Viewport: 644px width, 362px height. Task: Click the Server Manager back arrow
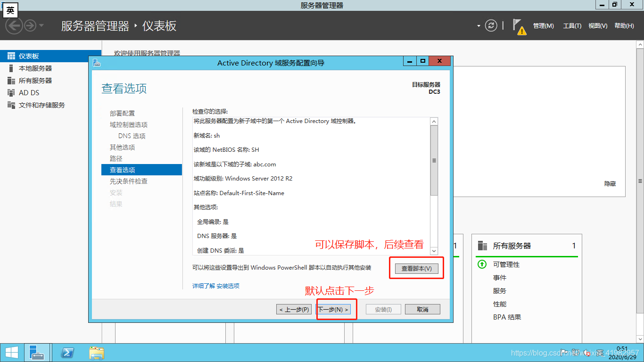[14, 25]
